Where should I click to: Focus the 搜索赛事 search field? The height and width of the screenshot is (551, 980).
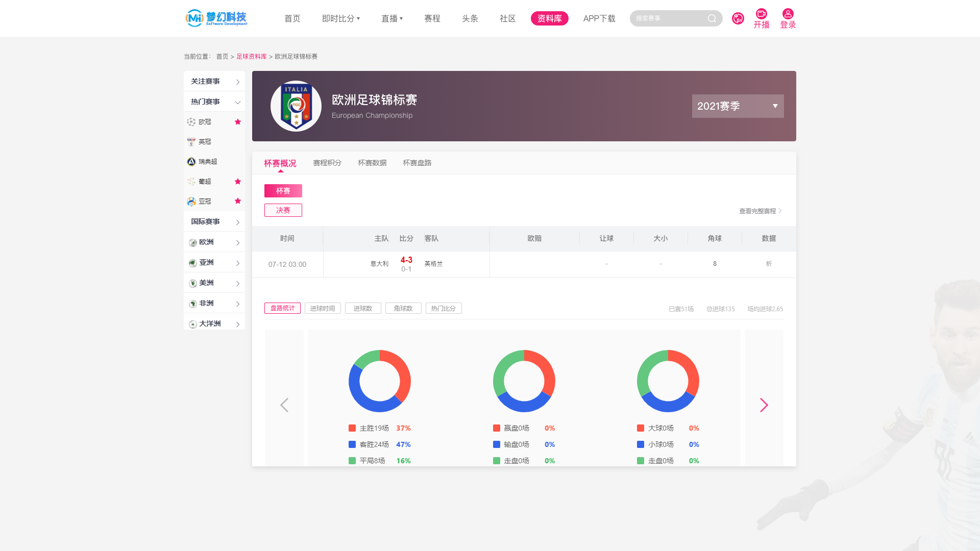(669, 18)
